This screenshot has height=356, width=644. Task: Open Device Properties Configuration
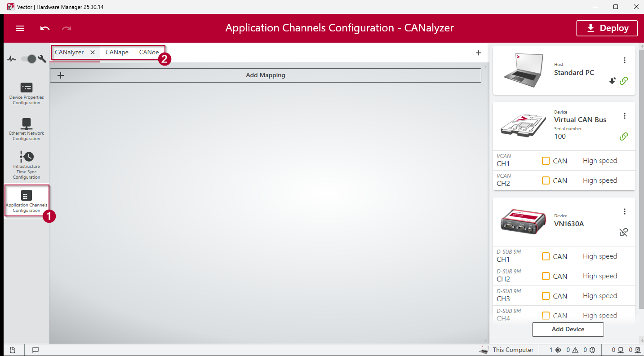pos(27,93)
